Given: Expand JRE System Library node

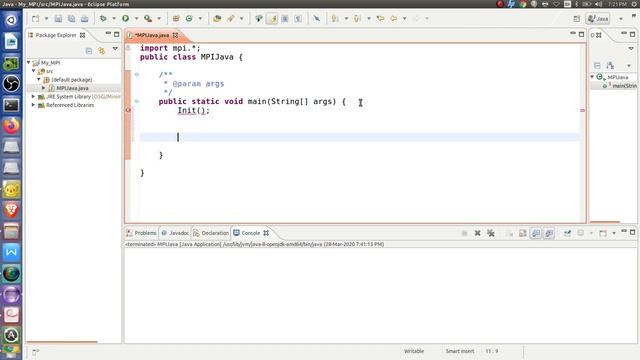Looking at the screenshot, I should [33, 97].
